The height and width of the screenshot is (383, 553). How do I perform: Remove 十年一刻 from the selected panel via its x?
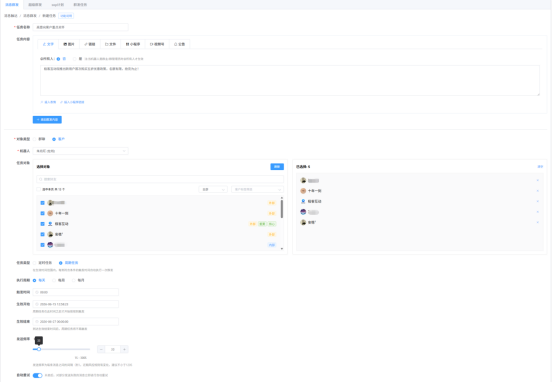click(537, 191)
